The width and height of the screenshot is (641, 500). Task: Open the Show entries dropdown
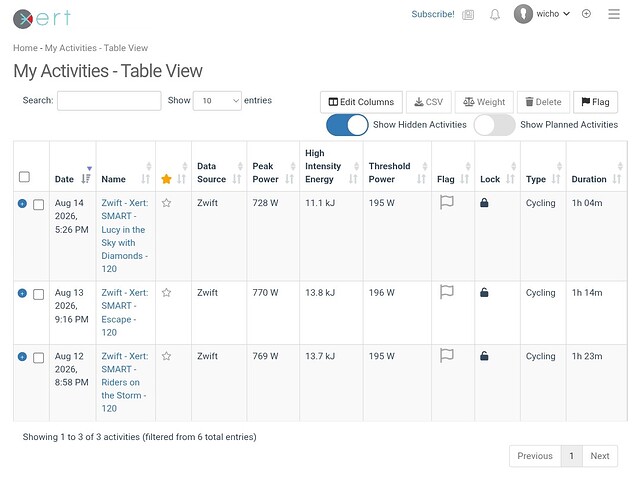(x=217, y=101)
